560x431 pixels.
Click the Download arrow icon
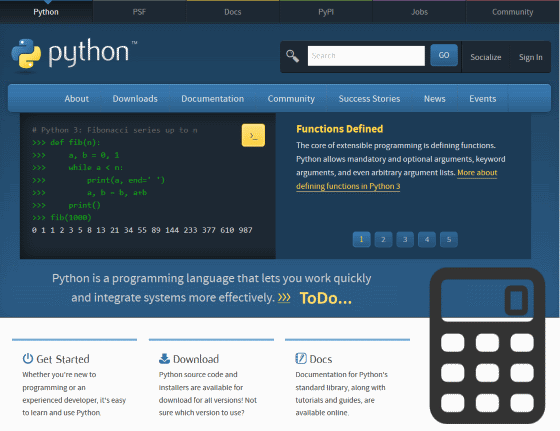pyautogui.click(x=164, y=358)
